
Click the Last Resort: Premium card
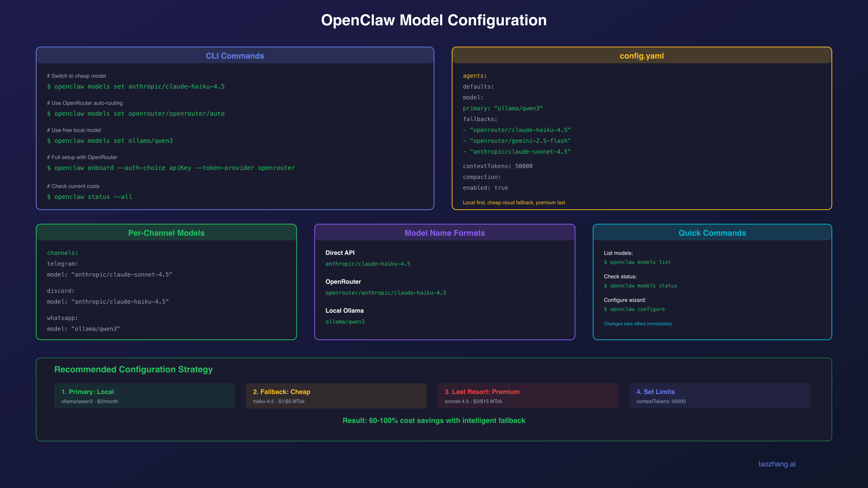tap(527, 396)
